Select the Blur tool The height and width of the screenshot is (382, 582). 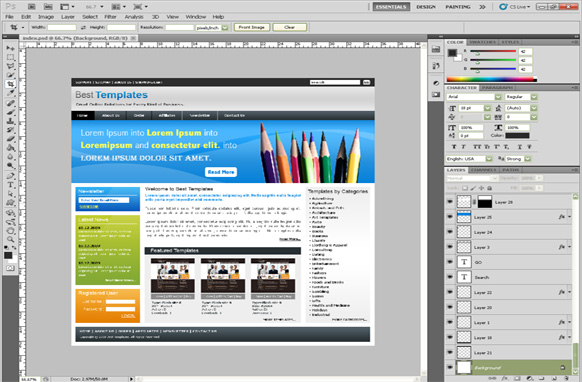(x=10, y=156)
